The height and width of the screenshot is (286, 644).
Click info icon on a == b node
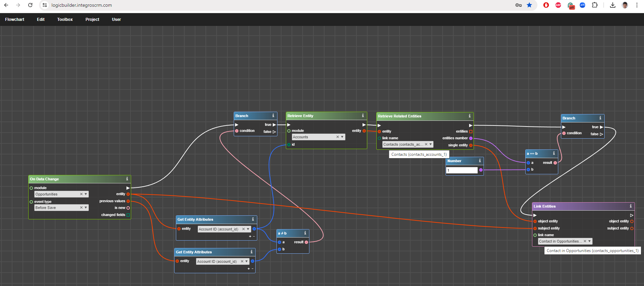[x=554, y=153]
